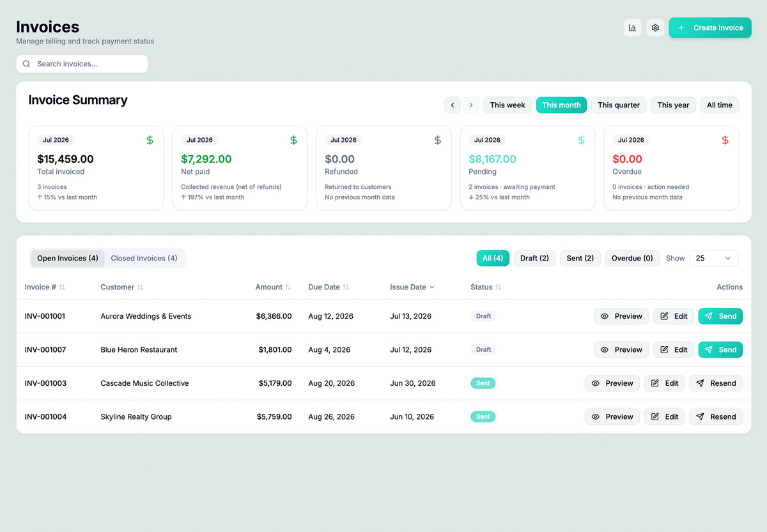Filter the list to Overdue (0) invoices
Screen dimensions: 767x532
(632, 258)
